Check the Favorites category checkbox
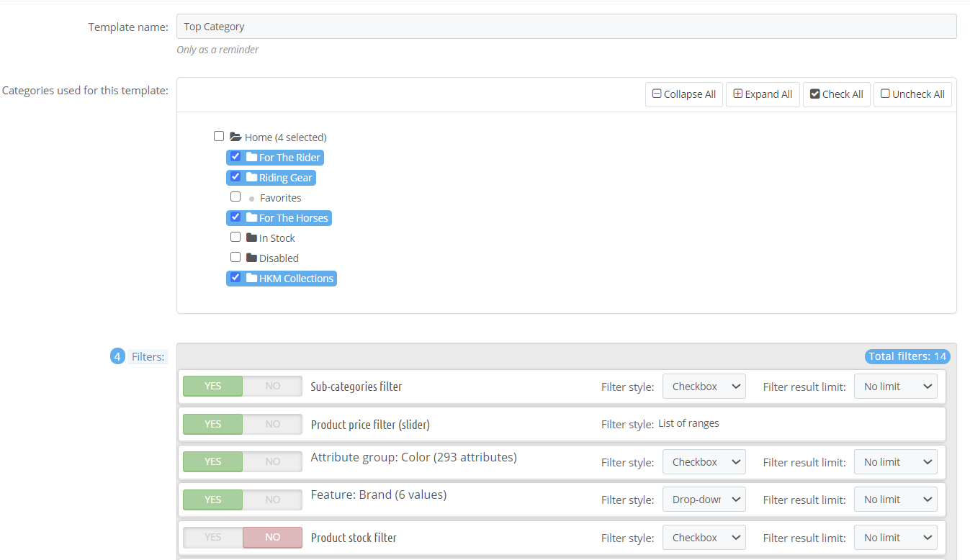The width and height of the screenshot is (970, 560). pyautogui.click(x=235, y=197)
